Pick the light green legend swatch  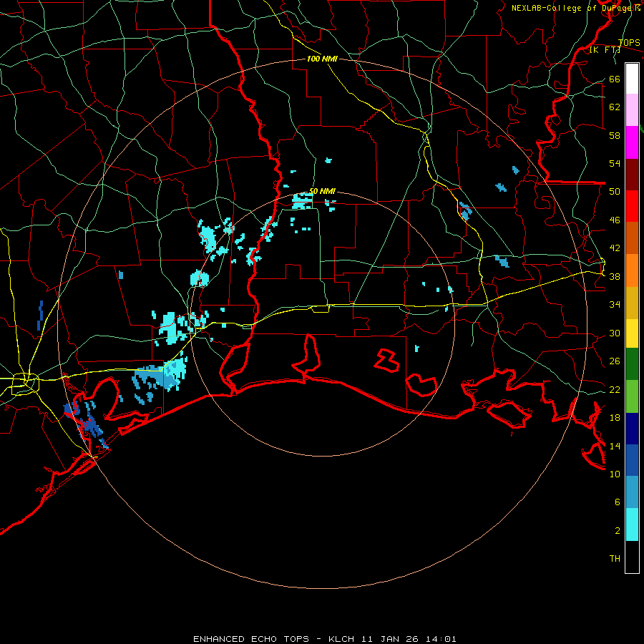point(632,396)
